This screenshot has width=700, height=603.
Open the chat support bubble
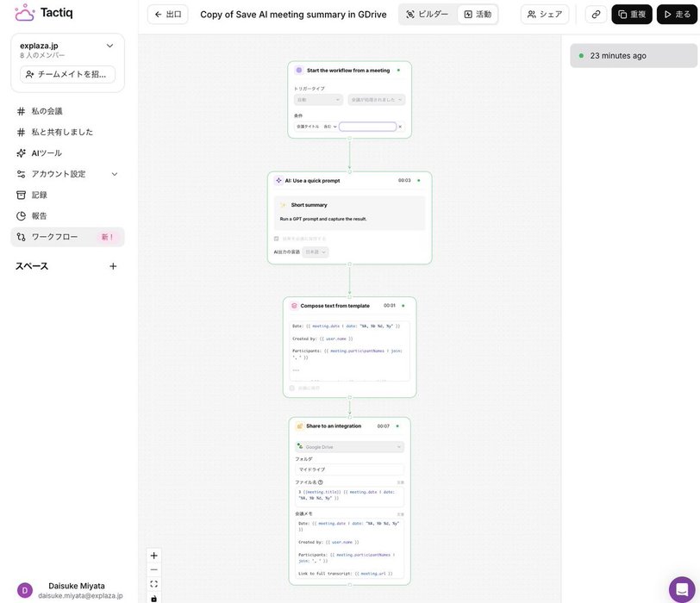(682, 589)
